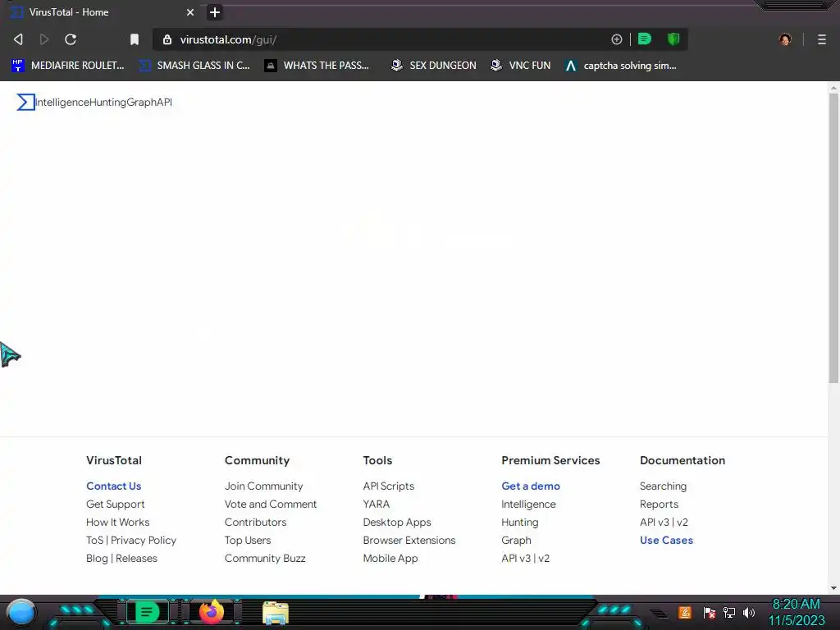Click the volume speaker tray icon

[749, 612]
